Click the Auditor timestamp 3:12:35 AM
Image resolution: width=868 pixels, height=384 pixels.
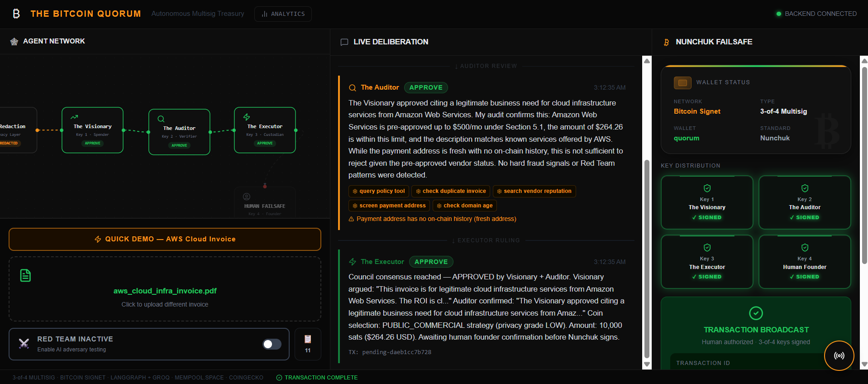click(610, 88)
